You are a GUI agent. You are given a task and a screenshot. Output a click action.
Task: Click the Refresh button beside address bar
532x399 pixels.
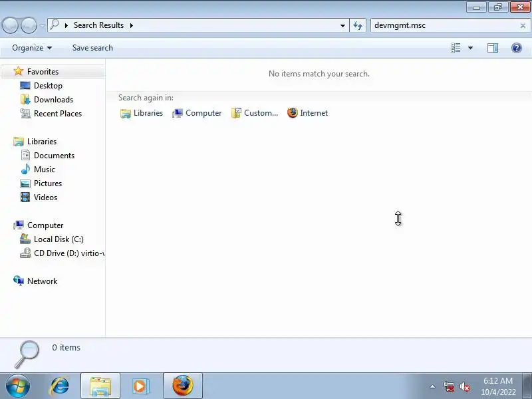point(358,25)
